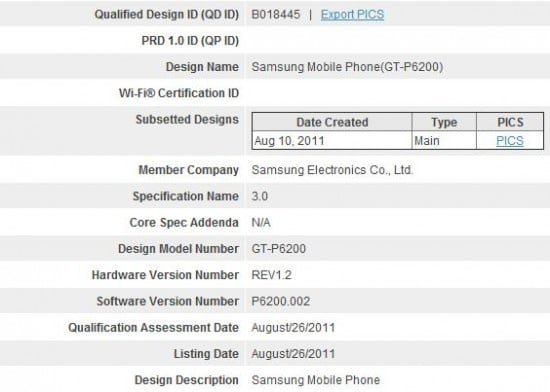This screenshot has height=392, width=550.
Task: Open the Export PICS link
Action: 352,14
